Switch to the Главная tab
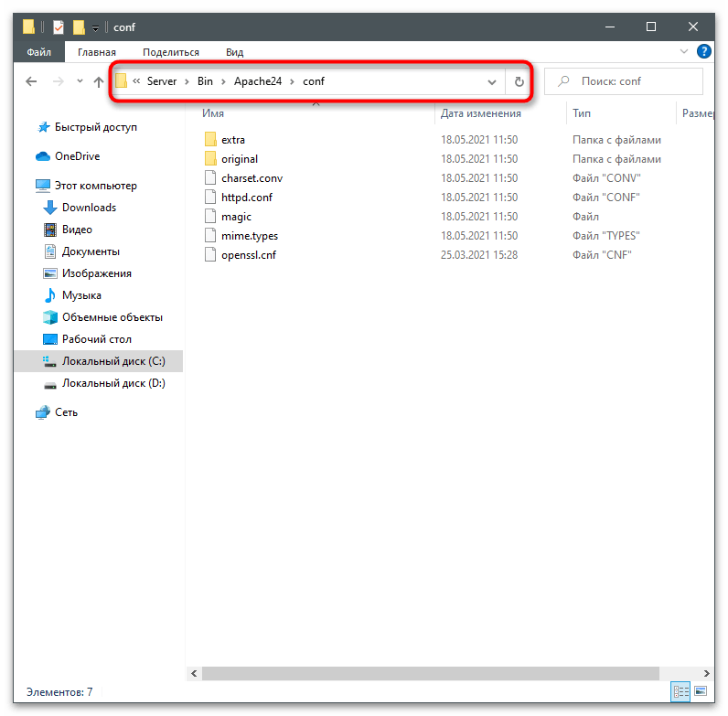Screen dimensions: 728x716 coord(97,52)
